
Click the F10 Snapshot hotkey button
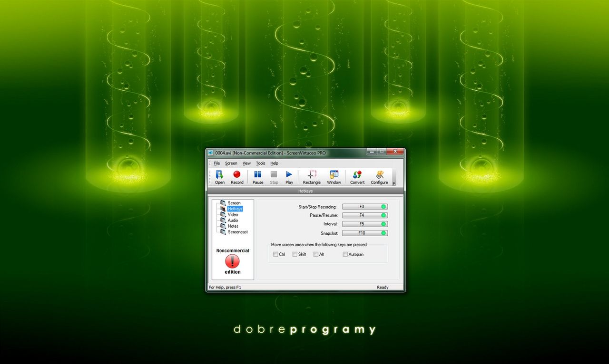365,233
